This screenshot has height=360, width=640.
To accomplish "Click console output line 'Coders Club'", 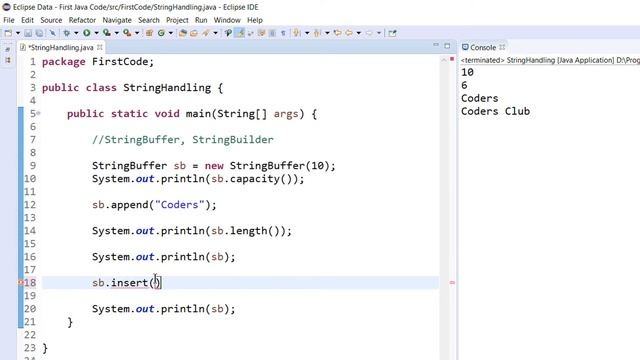I will [x=496, y=111].
